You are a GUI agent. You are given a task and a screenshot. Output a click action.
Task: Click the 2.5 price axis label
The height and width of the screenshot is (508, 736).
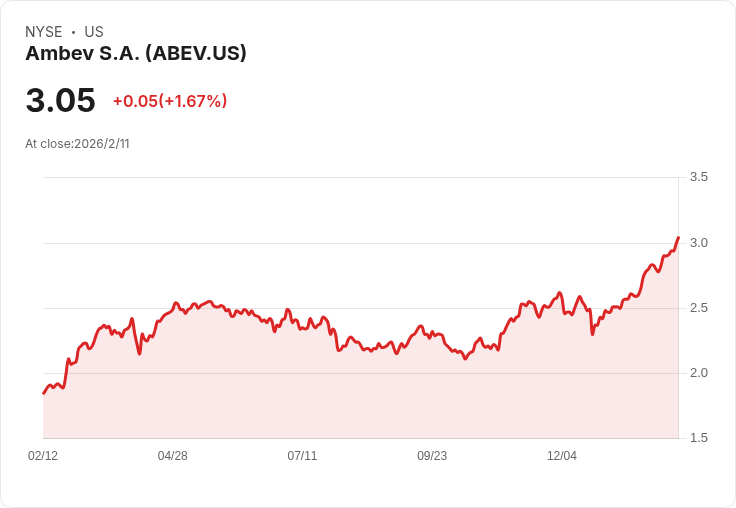tap(698, 308)
